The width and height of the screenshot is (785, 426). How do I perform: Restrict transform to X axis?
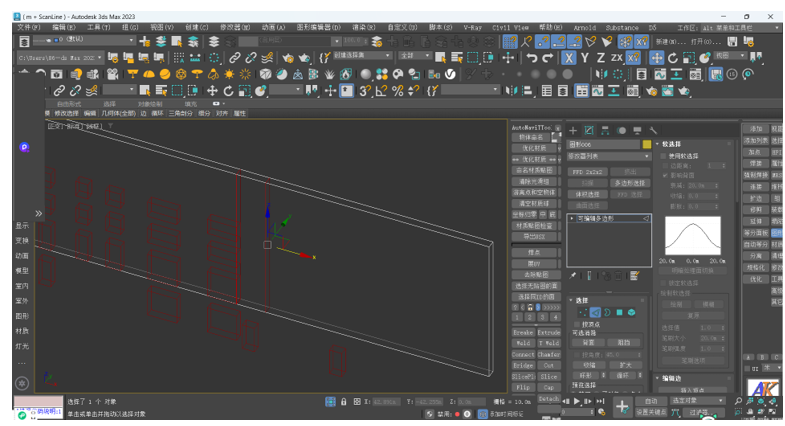[569, 58]
